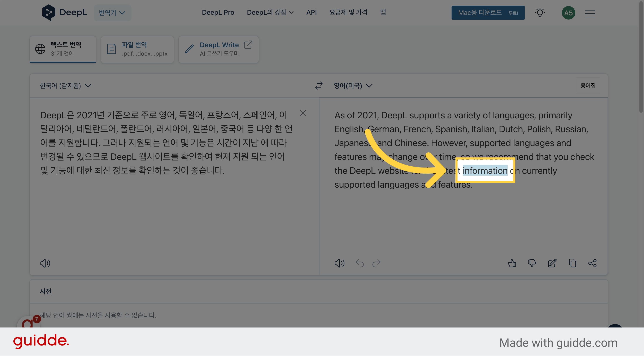Click the globe icon on 텍스트 번역
Image resolution: width=644 pixels, height=356 pixels.
(x=40, y=49)
